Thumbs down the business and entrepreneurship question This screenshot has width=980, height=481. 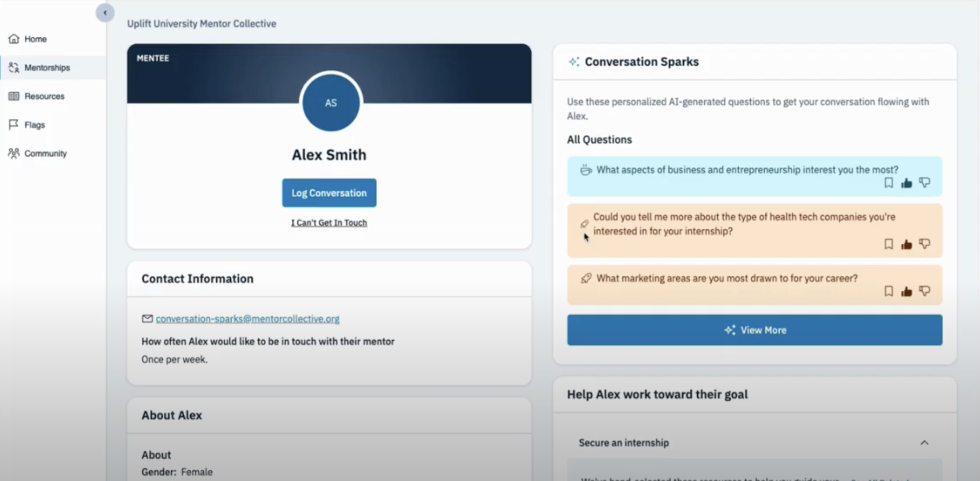pos(925,183)
